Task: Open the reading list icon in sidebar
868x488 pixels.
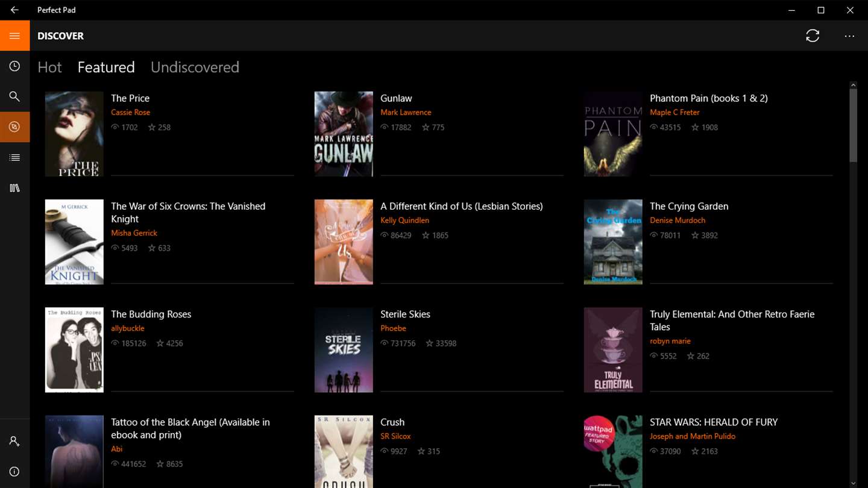Action: [x=14, y=158]
